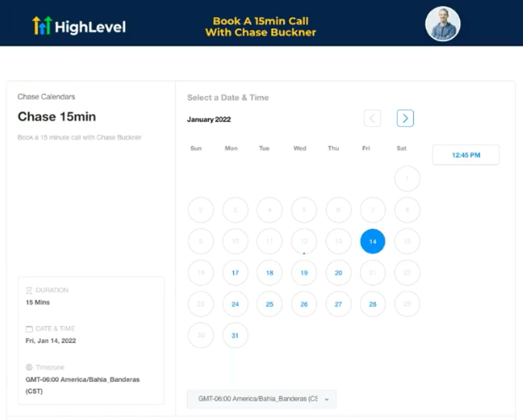Viewport: 523px width, 420px height.
Task: Click the HighLevel logo
Action: tap(79, 26)
